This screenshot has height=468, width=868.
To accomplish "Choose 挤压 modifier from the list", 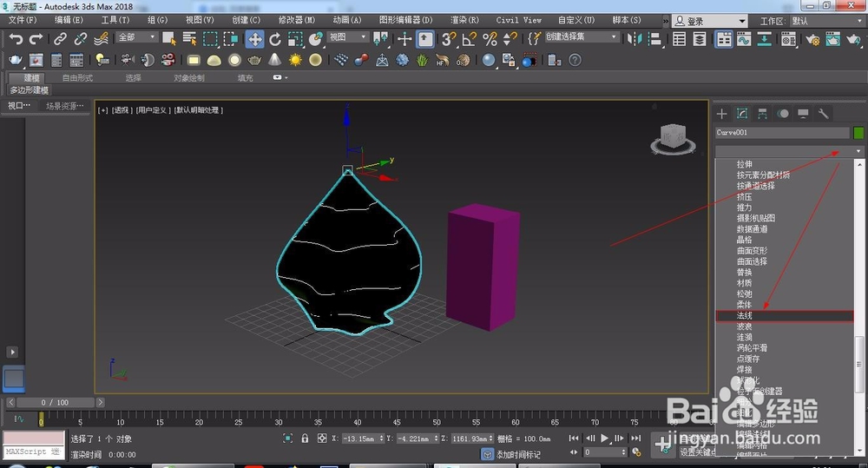I will 744,196.
